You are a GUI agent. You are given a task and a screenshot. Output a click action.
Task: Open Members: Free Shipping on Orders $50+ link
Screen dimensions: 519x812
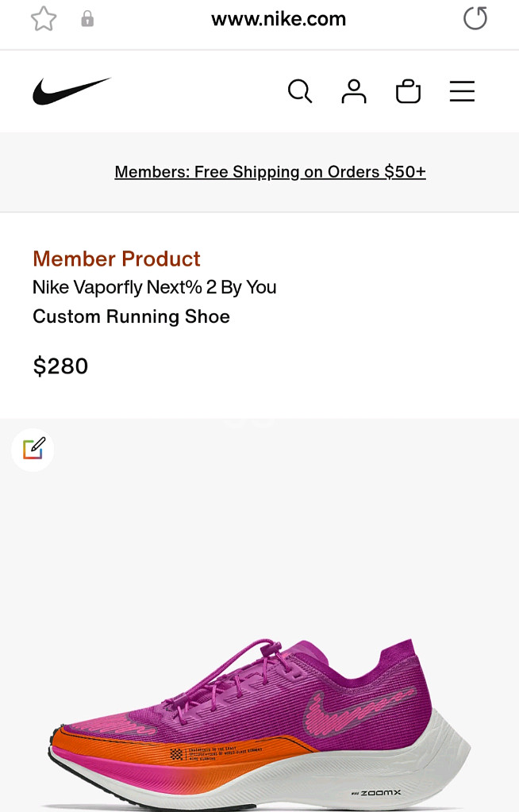pyautogui.click(x=270, y=172)
